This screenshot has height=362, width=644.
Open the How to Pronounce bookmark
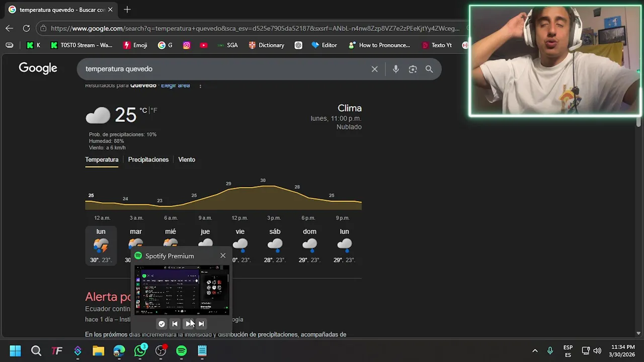(379, 45)
